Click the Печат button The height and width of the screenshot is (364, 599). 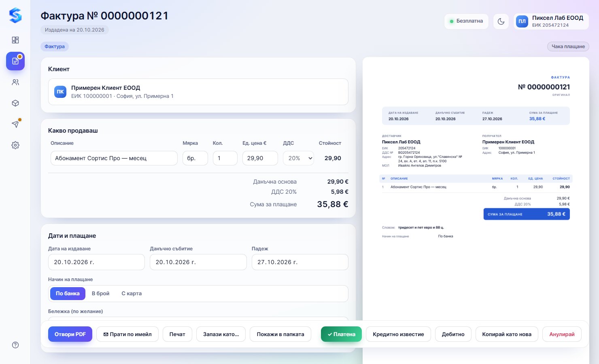pyautogui.click(x=177, y=334)
